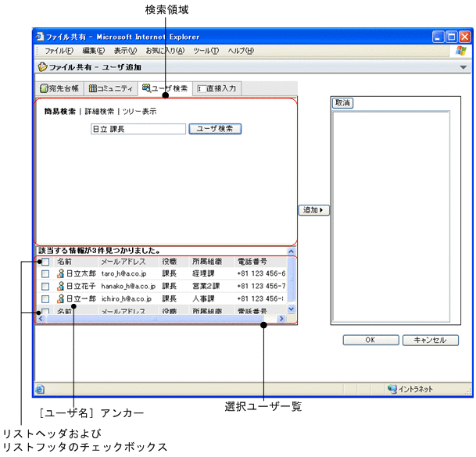The height and width of the screenshot is (457, 476).
Task: Click the コミュニティ tab group icon
Action: pyautogui.click(x=92, y=88)
